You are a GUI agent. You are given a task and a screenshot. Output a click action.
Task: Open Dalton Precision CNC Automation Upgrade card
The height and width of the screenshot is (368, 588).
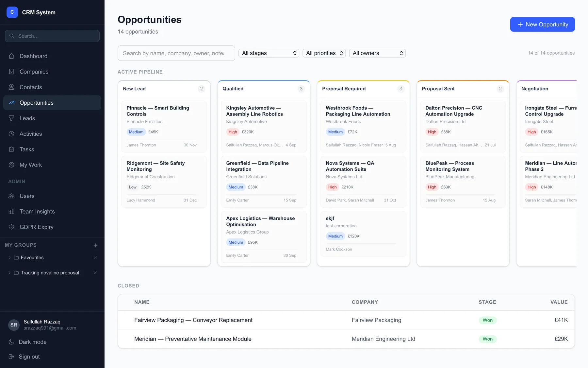(463, 126)
